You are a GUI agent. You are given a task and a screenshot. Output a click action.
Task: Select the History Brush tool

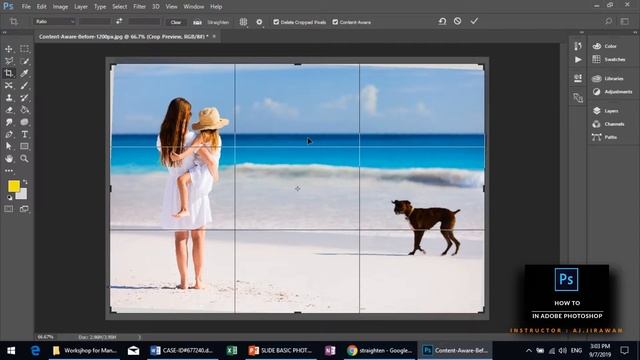point(24,98)
